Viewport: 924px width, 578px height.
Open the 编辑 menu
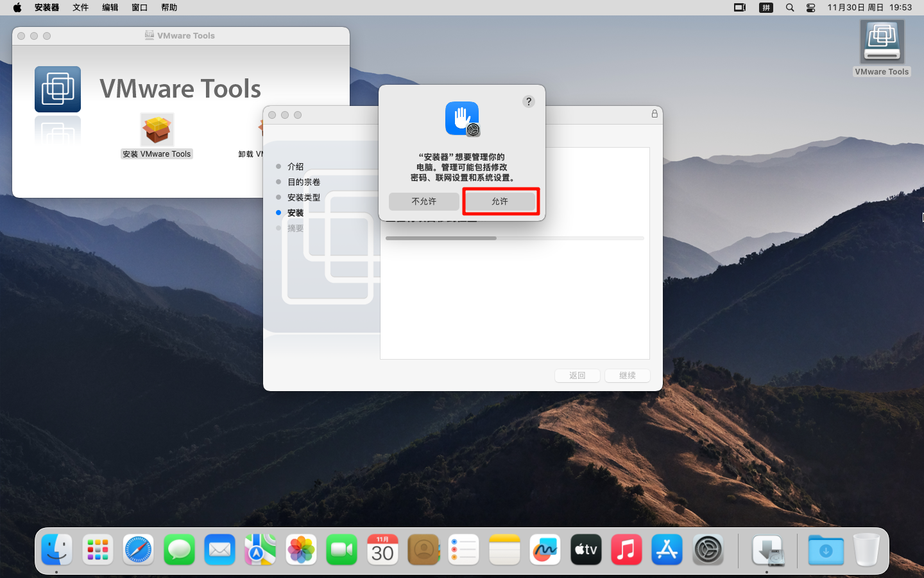pos(110,8)
